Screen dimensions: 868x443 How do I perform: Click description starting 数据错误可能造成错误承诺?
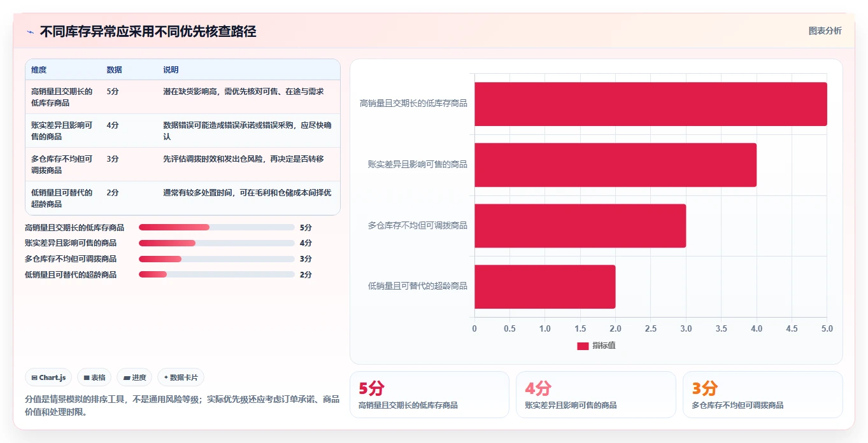pos(247,130)
